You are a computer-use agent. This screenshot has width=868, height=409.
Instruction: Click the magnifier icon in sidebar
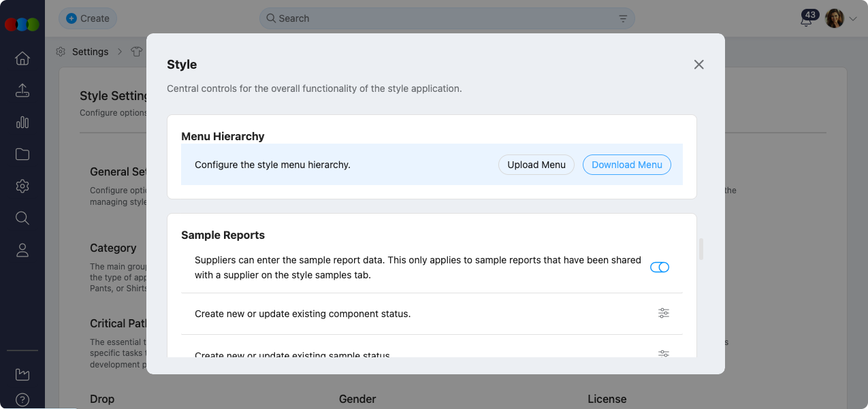click(22, 218)
